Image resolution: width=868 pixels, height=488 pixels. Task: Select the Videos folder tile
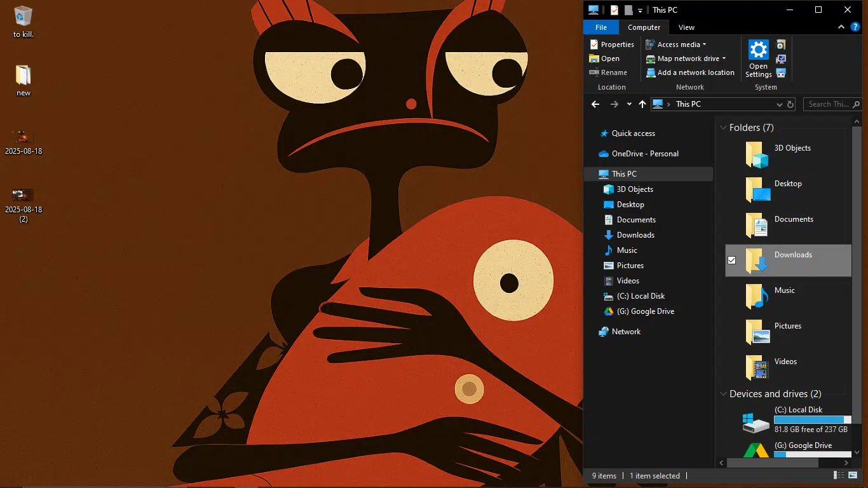[x=788, y=367]
